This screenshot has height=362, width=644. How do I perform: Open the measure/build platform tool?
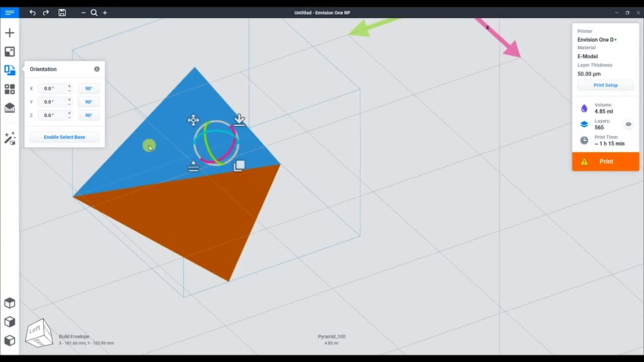coord(10,108)
